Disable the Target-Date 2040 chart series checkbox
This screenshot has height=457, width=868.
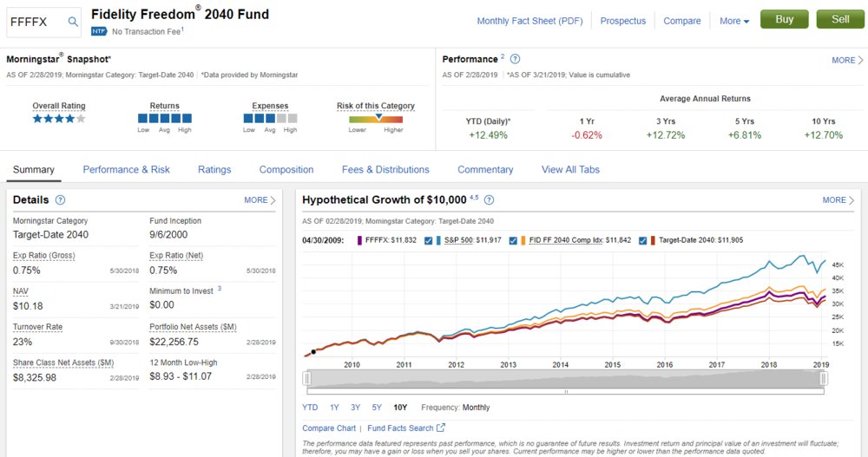642,240
